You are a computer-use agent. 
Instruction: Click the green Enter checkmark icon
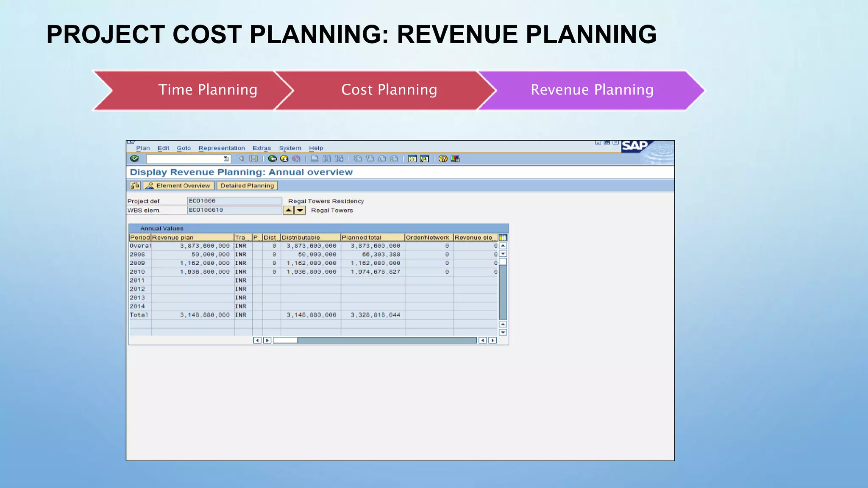135,158
